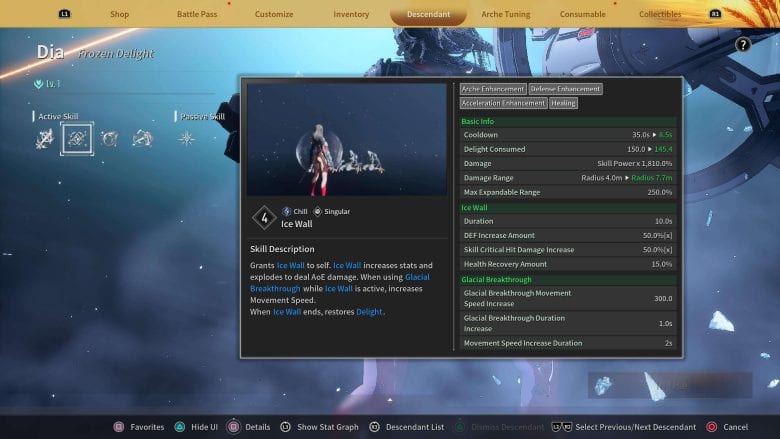Image resolution: width=780 pixels, height=439 pixels.
Task: Click the Damage Range stat row
Action: 568,177
